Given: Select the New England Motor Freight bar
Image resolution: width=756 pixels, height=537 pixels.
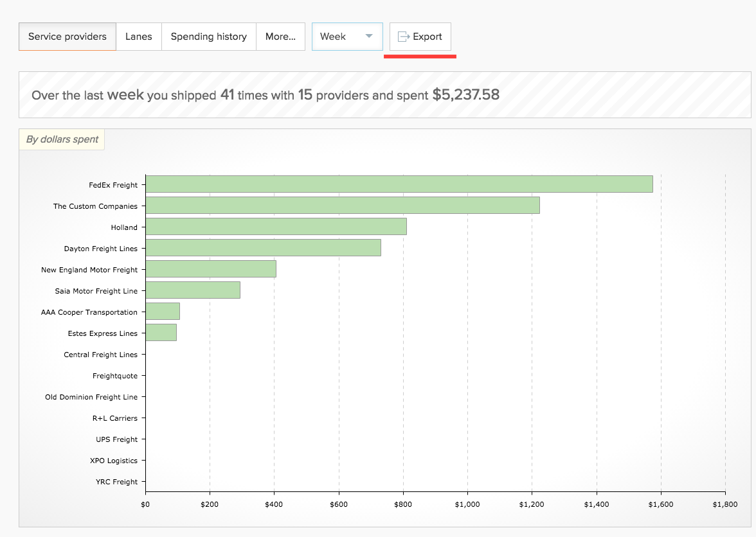Looking at the screenshot, I should [211, 268].
